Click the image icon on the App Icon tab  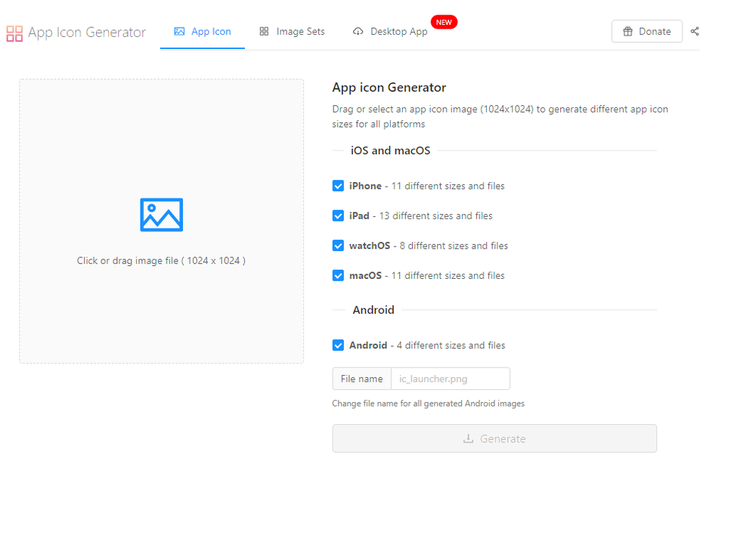tap(179, 32)
